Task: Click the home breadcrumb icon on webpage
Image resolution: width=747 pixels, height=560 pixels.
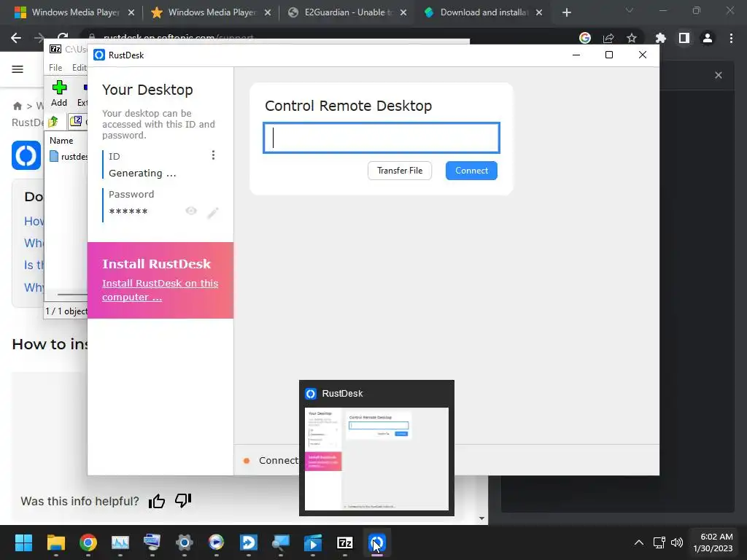Action: click(18, 106)
